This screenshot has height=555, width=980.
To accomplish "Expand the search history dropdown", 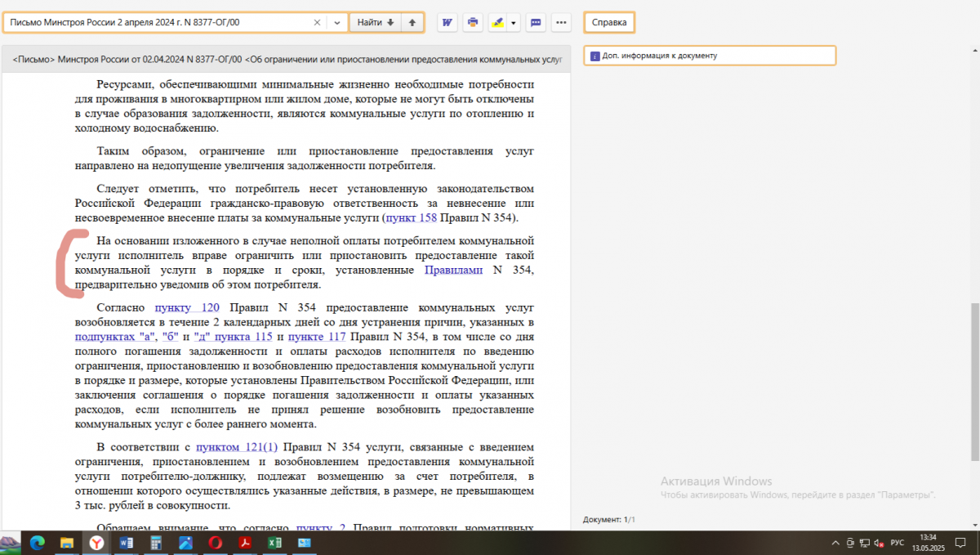I will 336,23.
